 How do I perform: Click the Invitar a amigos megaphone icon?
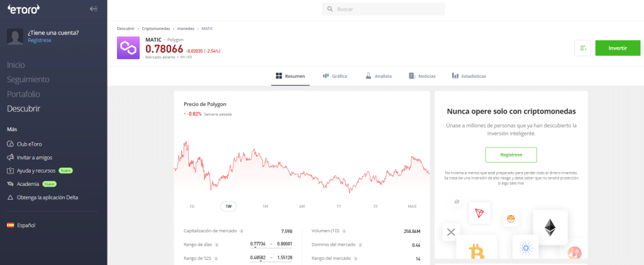pos(10,157)
